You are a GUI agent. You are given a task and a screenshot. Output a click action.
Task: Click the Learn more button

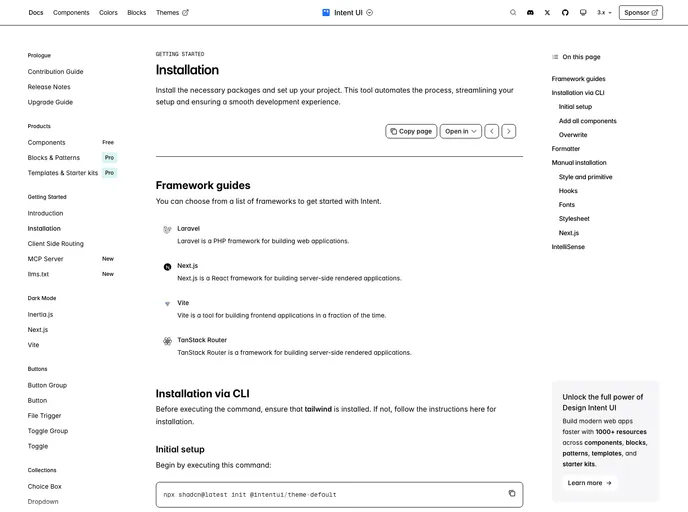tap(589, 483)
